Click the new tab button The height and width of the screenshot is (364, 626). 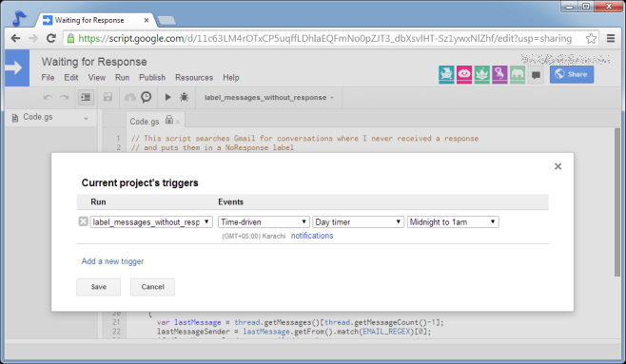coord(166,20)
